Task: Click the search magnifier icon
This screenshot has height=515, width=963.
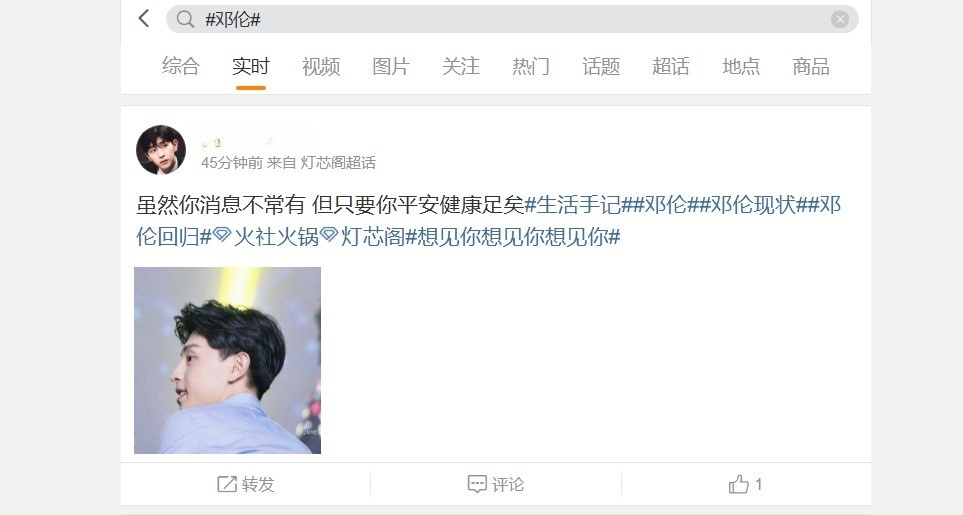Action: tap(185, 19)
